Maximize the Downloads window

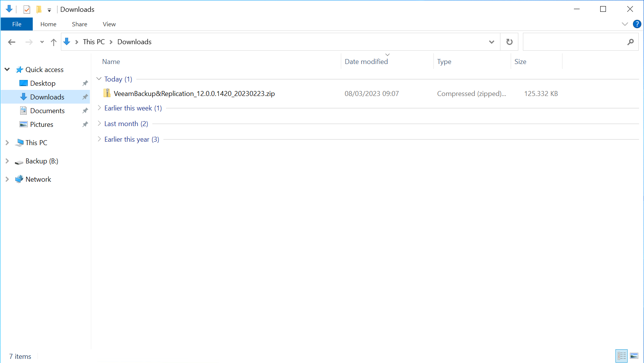[603, 9]
